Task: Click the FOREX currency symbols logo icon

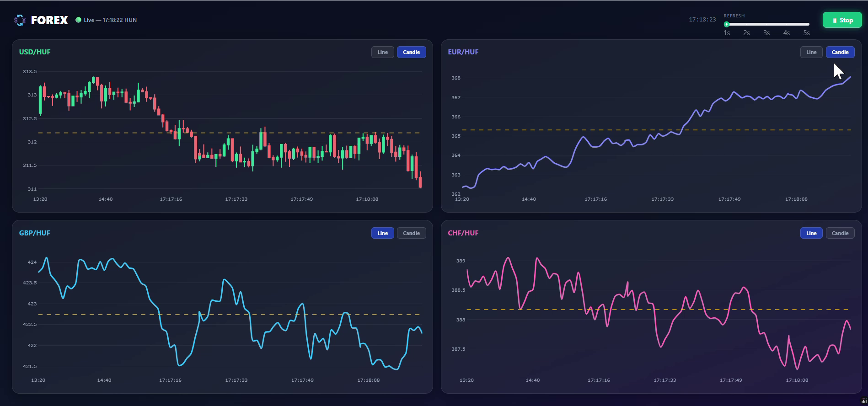Action: [20, 20]
